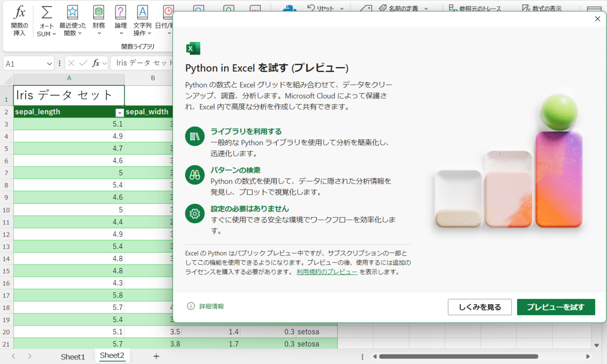Viewport: 607px width, 364px height.
Task: Switch to the Sheet1 tab
Action: click(73, 356)
